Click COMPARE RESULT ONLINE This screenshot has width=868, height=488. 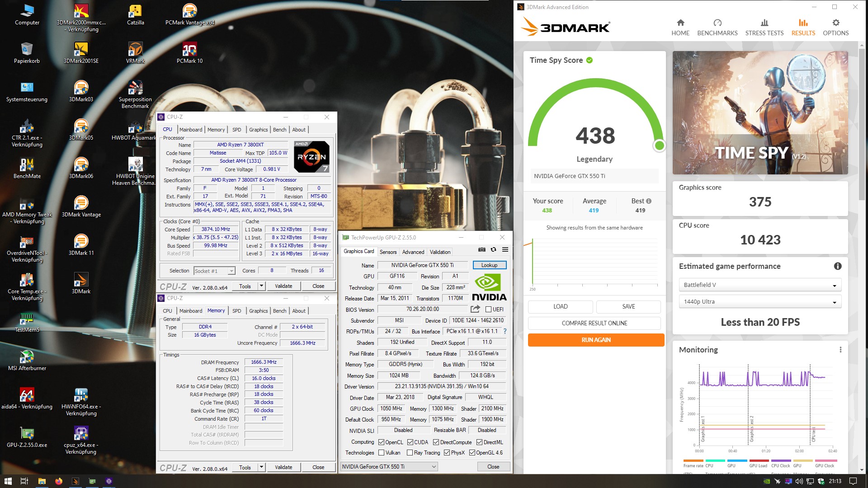point(594,323)
